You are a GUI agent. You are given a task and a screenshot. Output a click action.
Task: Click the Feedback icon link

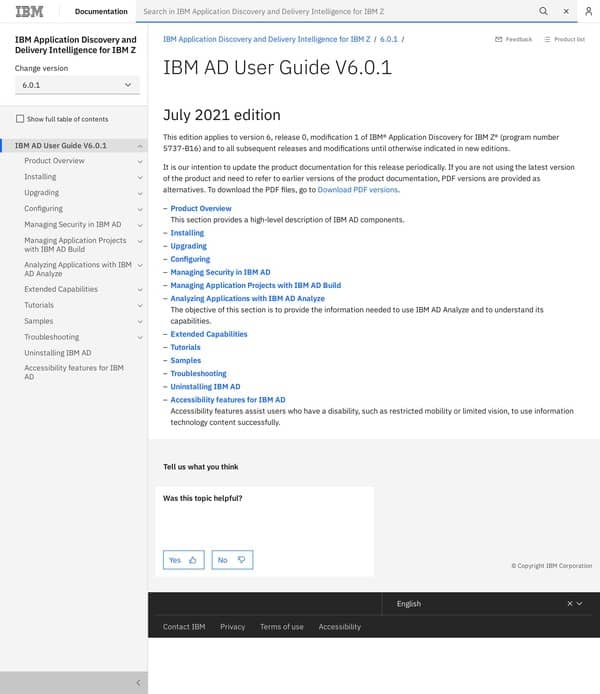[513, 39]
